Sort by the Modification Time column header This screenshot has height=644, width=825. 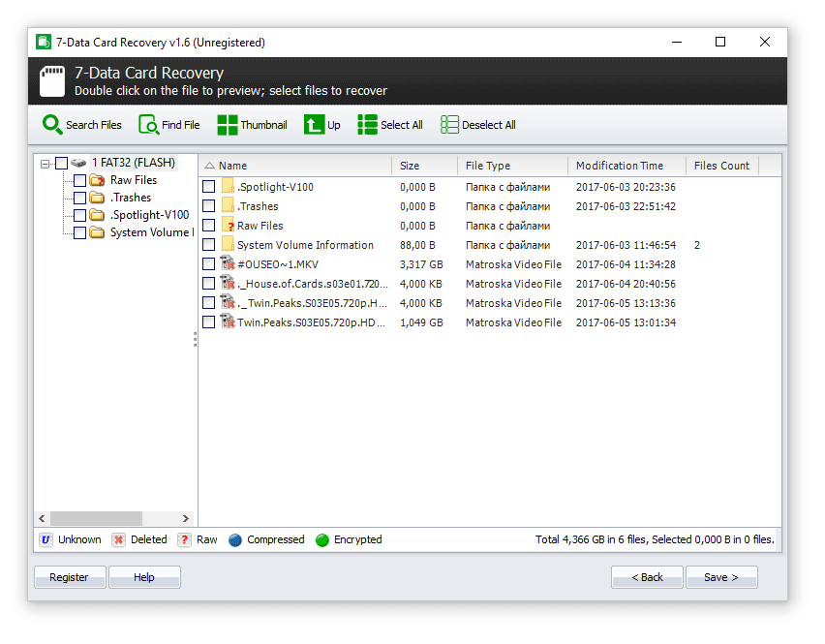pyautogui.click(x=627, y=166)
